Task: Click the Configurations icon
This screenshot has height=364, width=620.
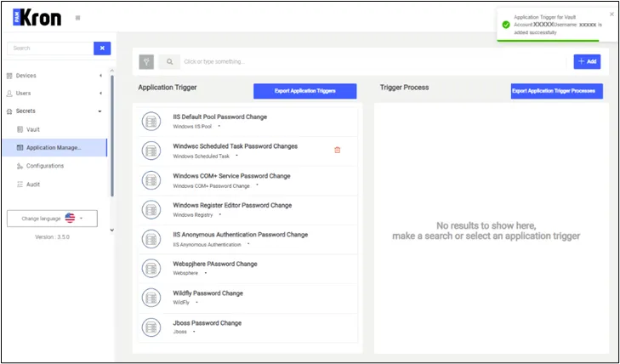Action: tap(20, 166)
